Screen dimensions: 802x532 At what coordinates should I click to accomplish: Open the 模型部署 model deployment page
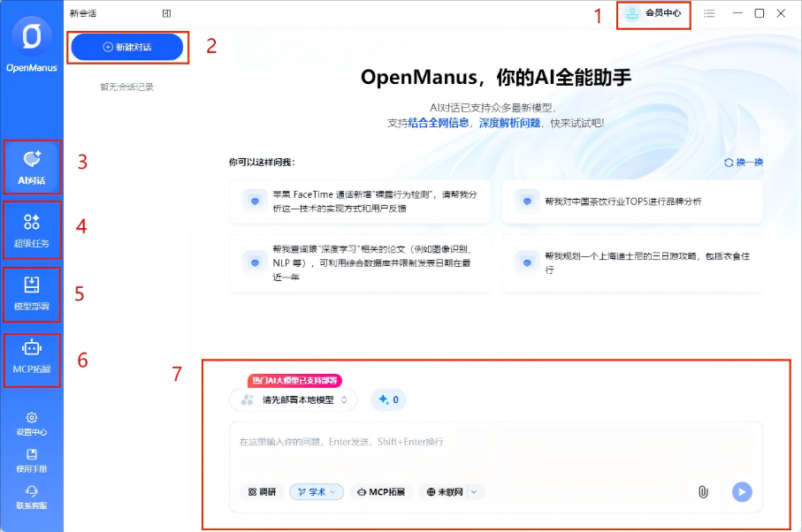(32, 294)
